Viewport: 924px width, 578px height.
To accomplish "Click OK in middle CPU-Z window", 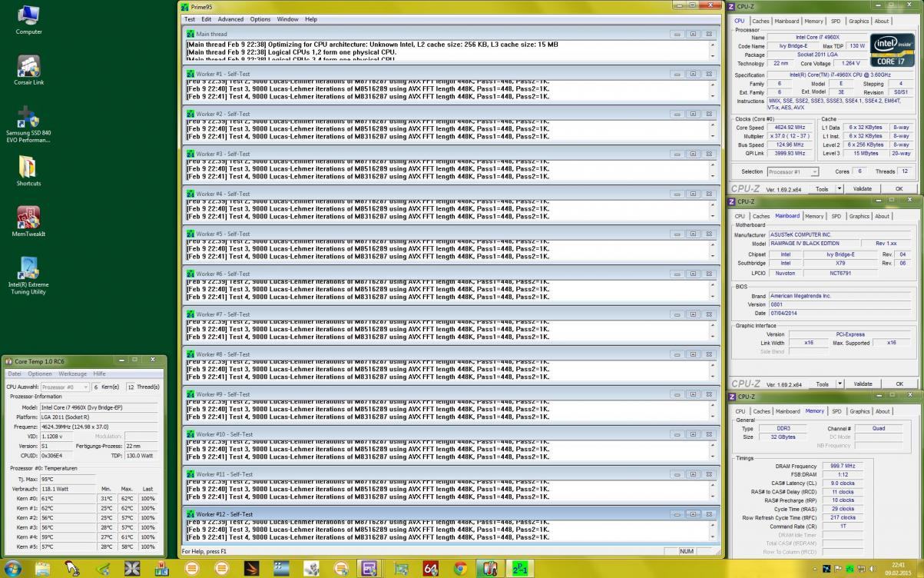I will pos(899,384).
